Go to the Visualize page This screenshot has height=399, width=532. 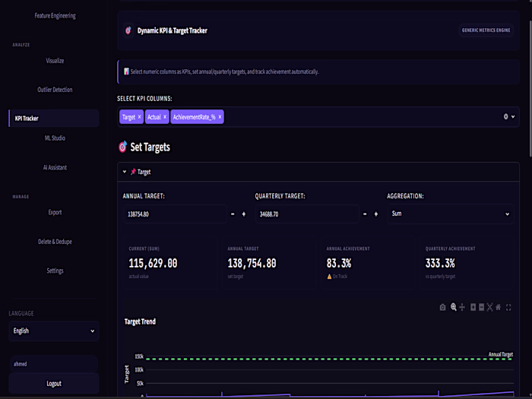(55, 61)
